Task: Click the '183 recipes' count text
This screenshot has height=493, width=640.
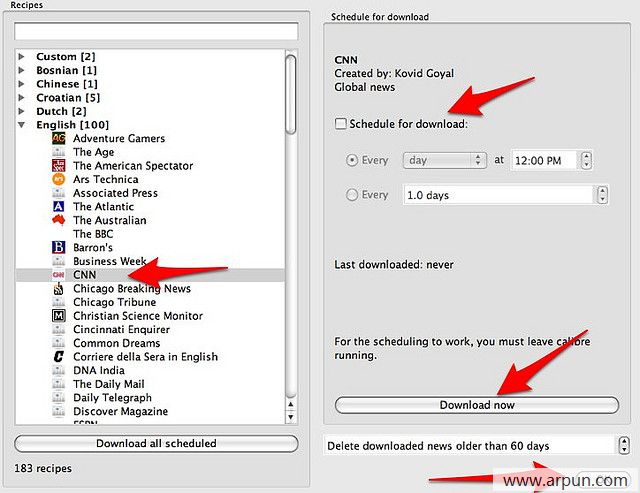Action: 43,468
